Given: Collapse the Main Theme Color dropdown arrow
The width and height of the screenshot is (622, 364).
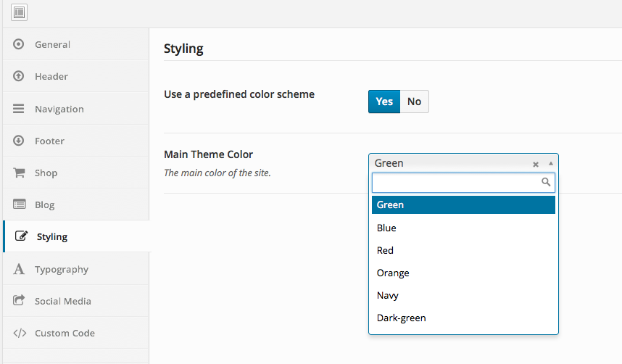Looking at the screenshot, I should [551, 163].
